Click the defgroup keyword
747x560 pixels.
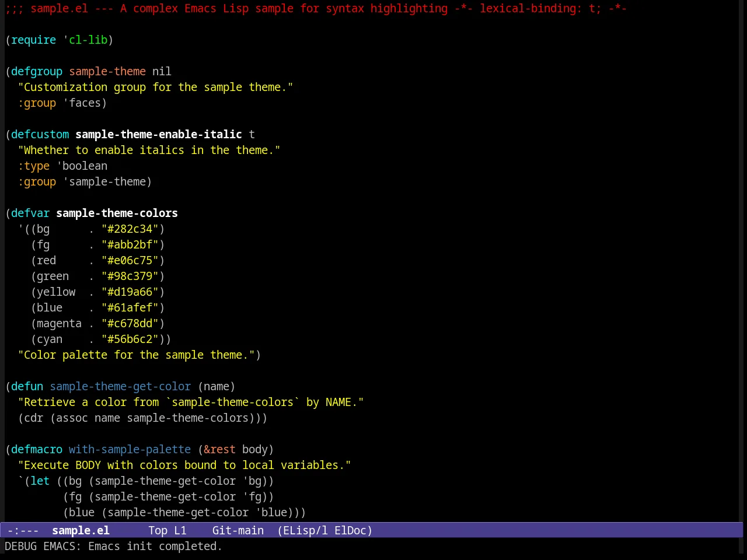coord(37,71)
